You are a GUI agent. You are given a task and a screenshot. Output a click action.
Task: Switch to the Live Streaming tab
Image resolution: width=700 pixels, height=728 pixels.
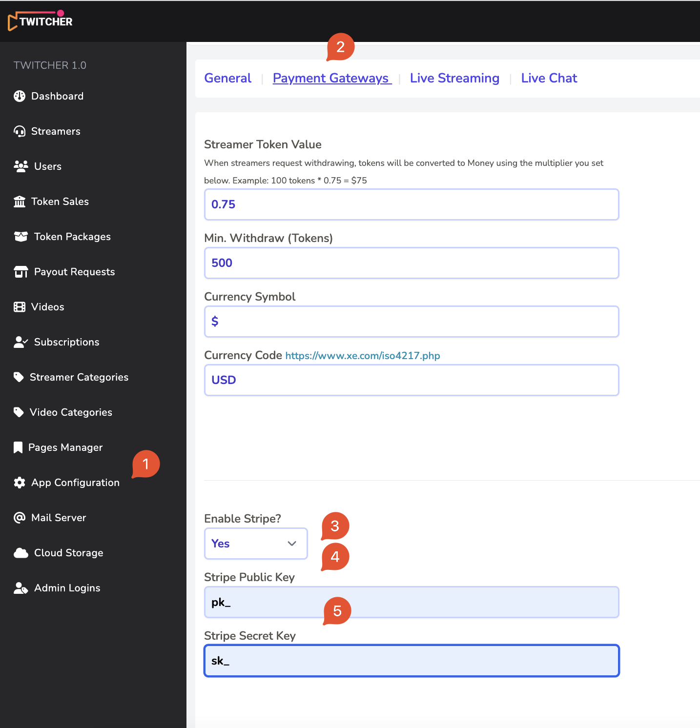(454, 78)
